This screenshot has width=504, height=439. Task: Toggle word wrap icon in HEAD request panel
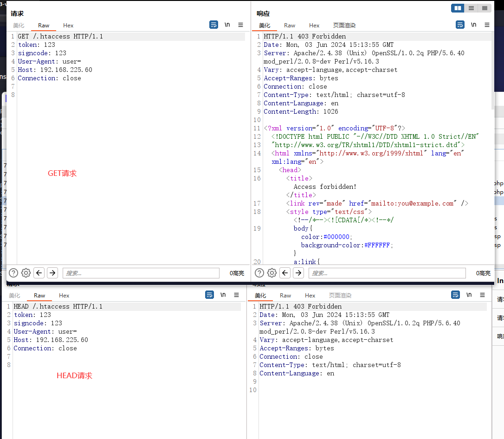(x=209, y=295)
